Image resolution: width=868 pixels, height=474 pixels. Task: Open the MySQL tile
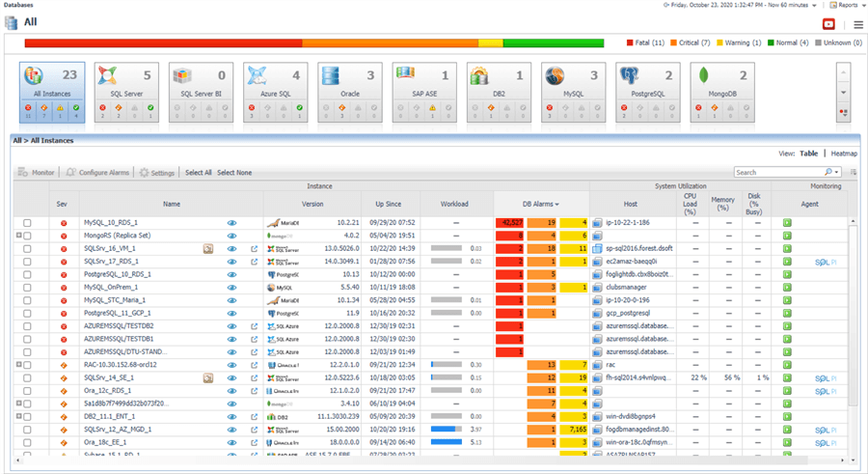pos(574,92)
